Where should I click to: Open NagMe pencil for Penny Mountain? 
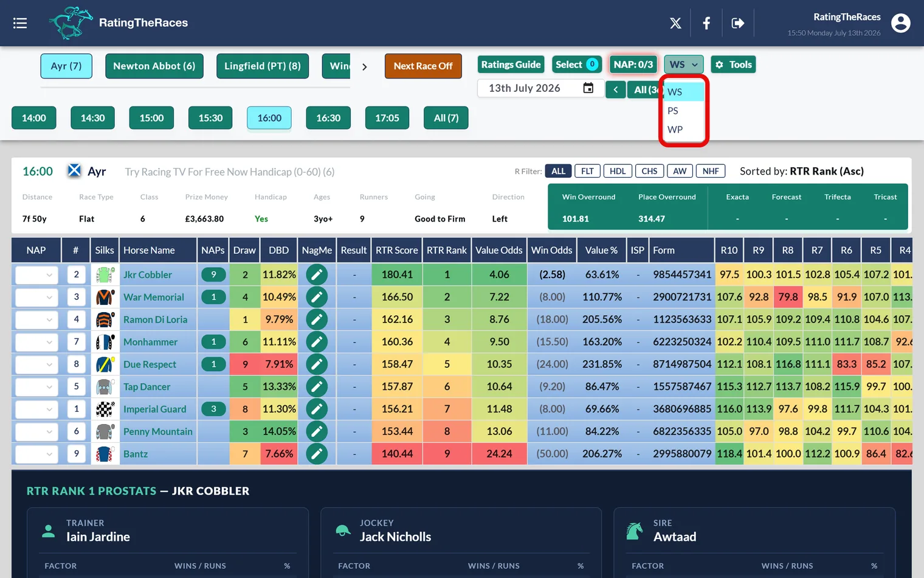click(x=317, y=432)
